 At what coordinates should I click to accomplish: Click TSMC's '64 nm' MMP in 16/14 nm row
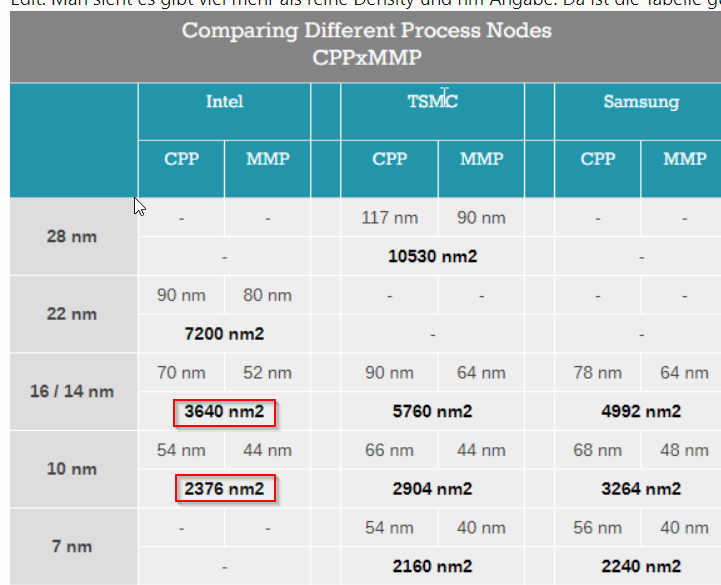point(481,373)
